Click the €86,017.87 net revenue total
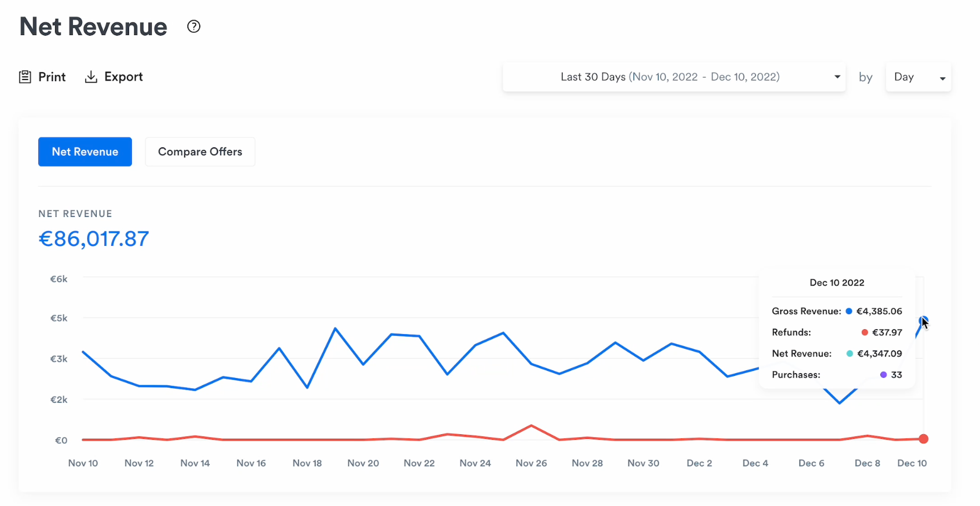The image size is (980, 506). tap(94, 239)
